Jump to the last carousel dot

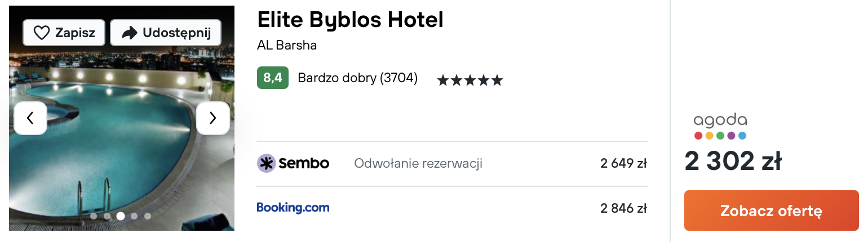tap(148, 216)
